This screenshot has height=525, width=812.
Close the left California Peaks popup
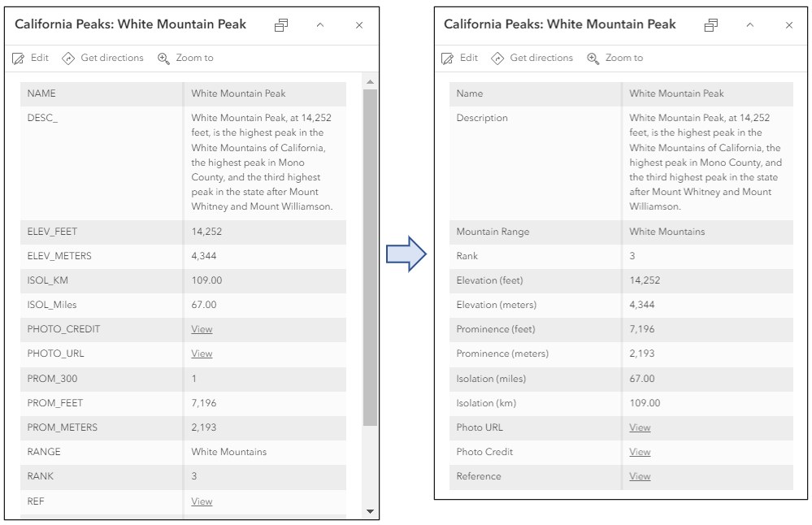(359, 25)
